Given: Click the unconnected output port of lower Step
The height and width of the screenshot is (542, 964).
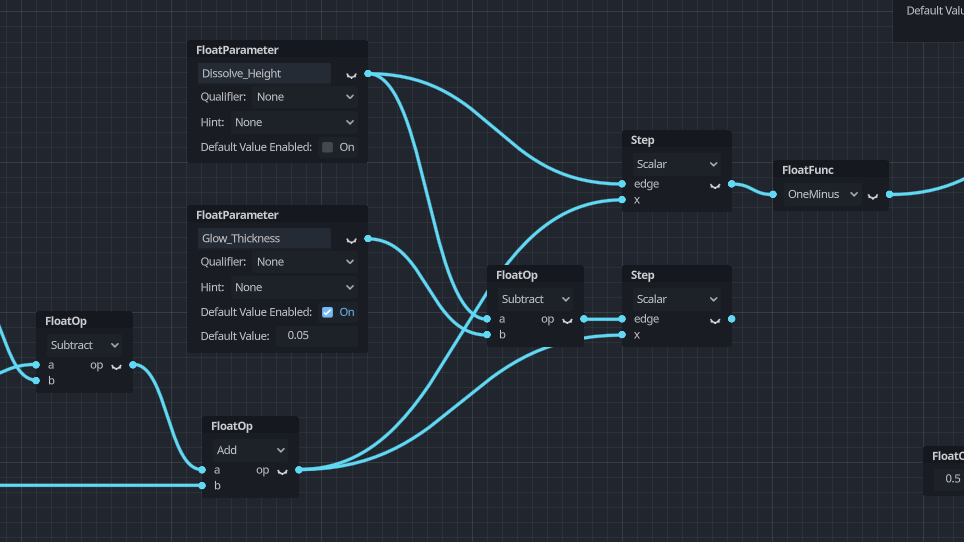Looking at the screenshot, I should (732, 319).
